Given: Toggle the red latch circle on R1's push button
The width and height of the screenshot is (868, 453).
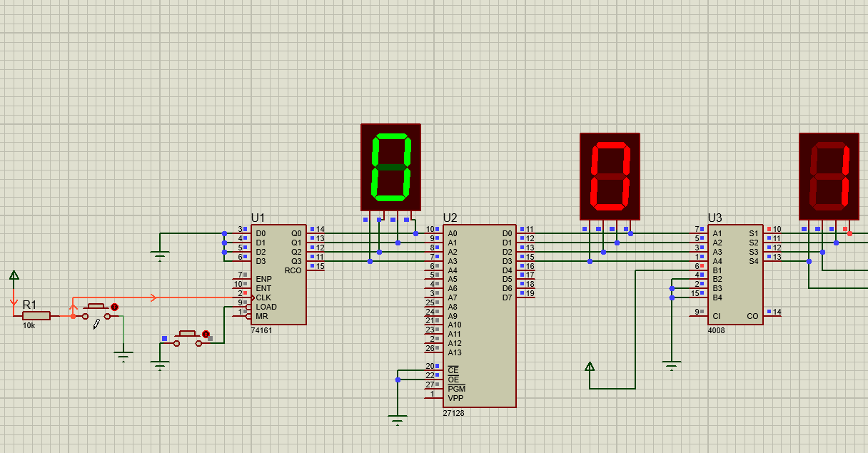Looking at the screenshot, I should (114, 307).
